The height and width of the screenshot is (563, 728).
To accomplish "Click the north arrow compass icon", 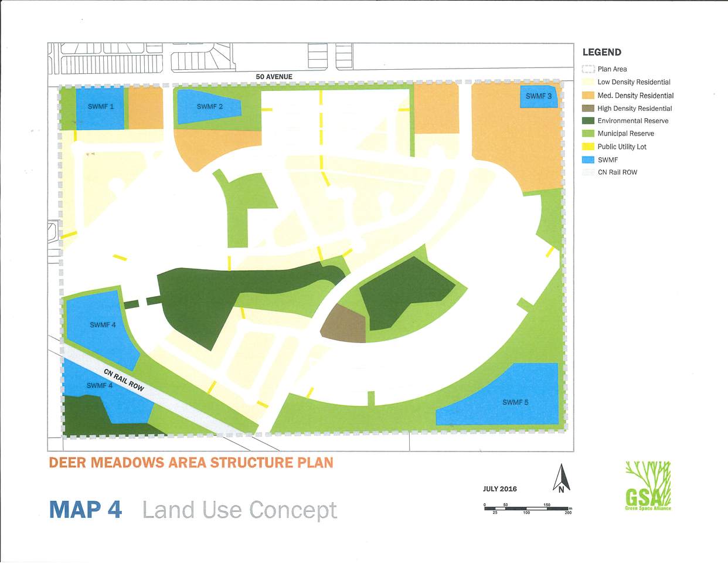I will click(562, 479).
